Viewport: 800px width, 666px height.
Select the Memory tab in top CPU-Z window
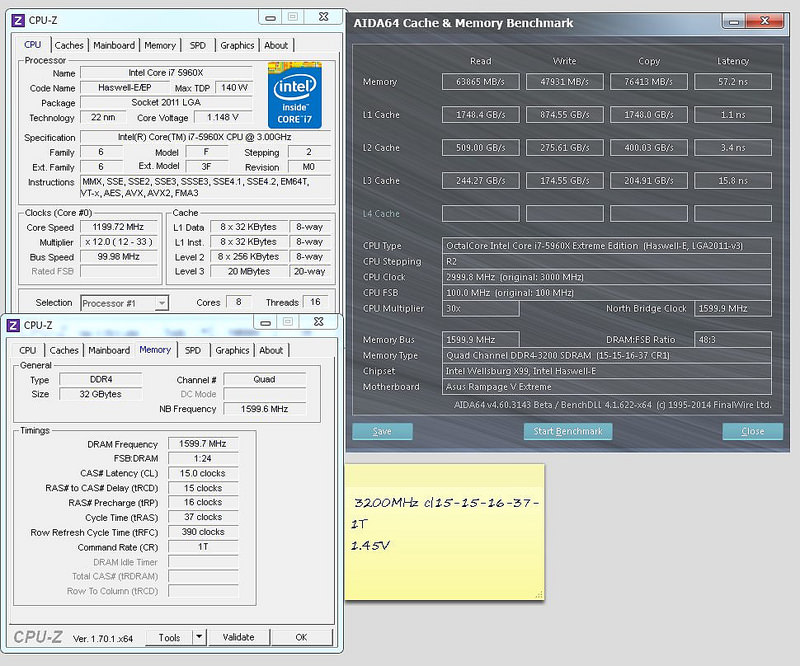[x=160, y=45]
